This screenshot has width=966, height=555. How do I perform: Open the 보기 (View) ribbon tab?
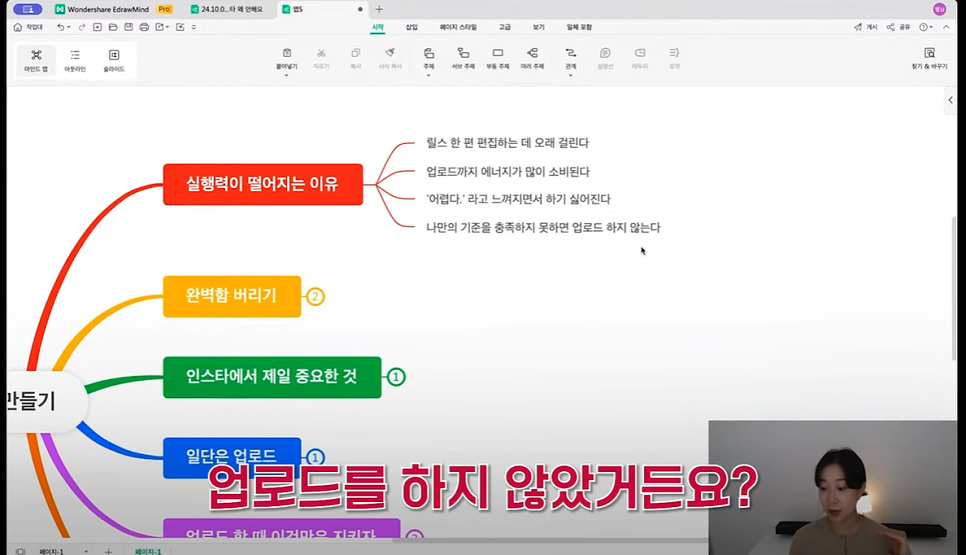(x=538, y=27)
